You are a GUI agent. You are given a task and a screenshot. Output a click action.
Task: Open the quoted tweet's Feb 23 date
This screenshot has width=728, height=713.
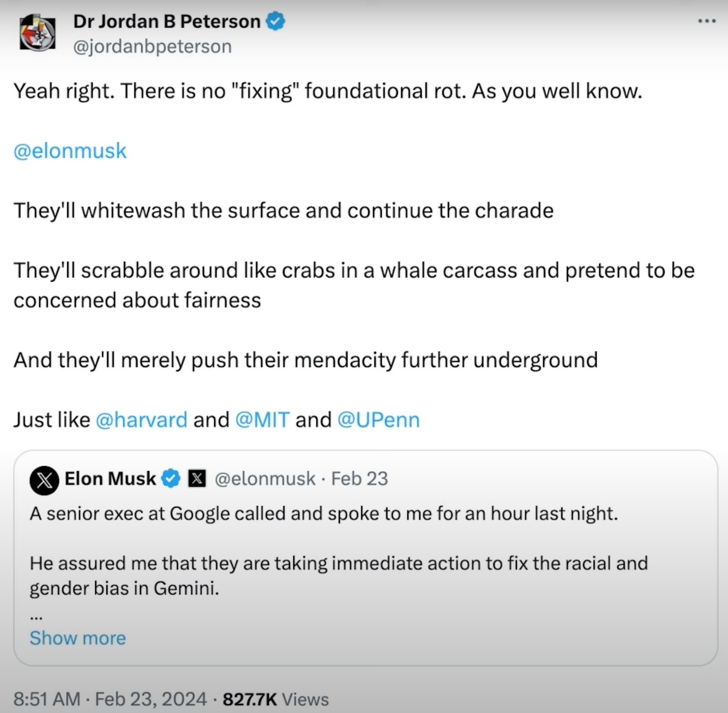pos(359,479)
